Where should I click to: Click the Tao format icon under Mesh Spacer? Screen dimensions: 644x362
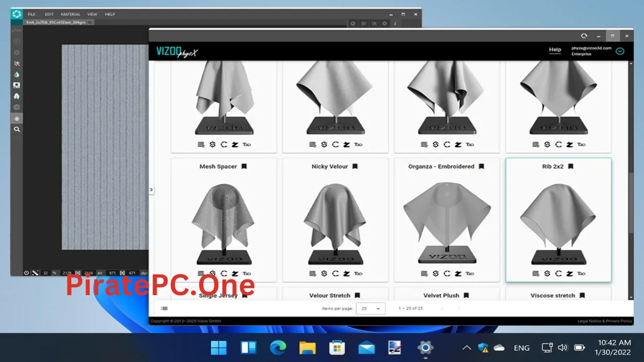(247, 273)
